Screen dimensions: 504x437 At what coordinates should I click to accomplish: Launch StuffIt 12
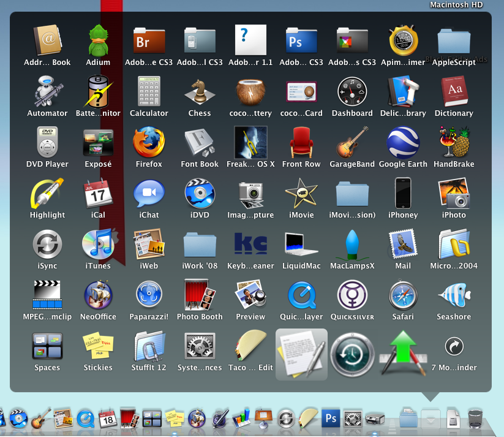[x=149, y=346]
